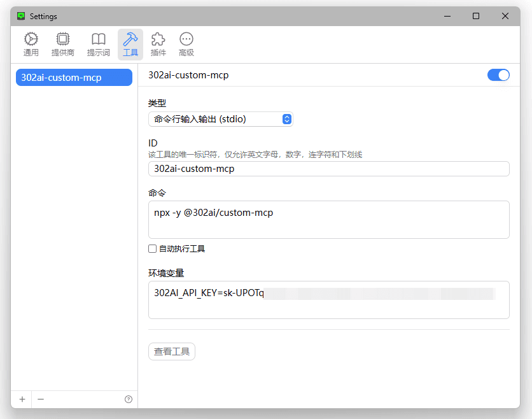Click the Settings app icon in the title bar
This screenshot has width=532, height=419.
(x=21, y=16)
